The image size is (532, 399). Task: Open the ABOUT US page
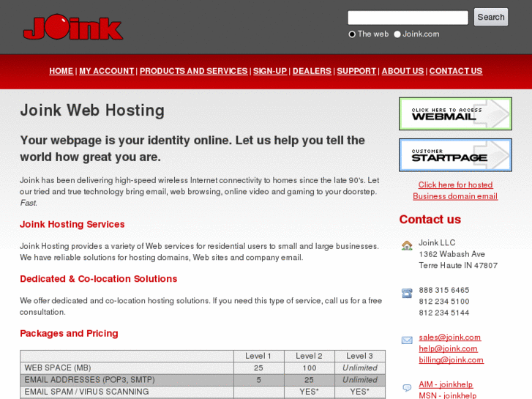click(402, 71)
